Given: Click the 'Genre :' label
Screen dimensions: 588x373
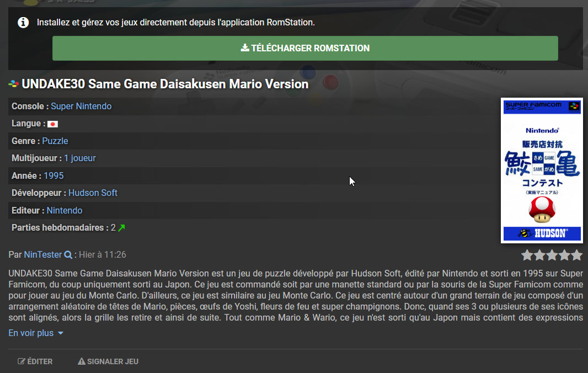Looking at the screenshot, I should (26, 141).
